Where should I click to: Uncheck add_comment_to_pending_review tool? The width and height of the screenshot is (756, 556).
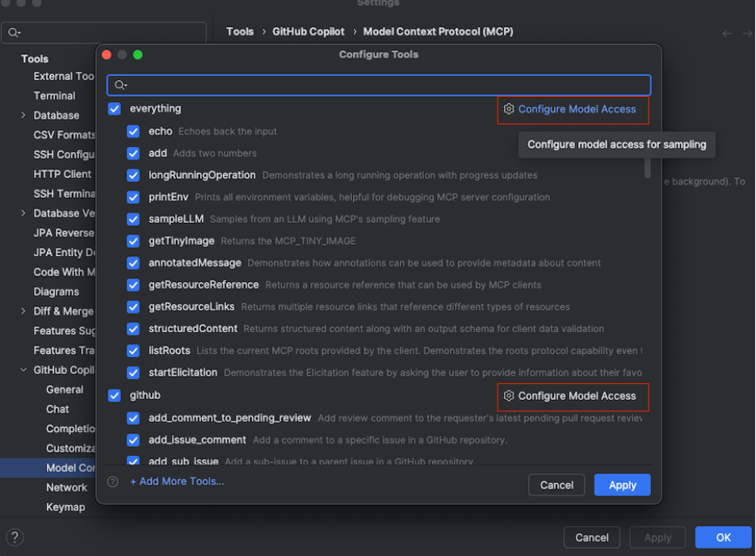tap(133, 418)
